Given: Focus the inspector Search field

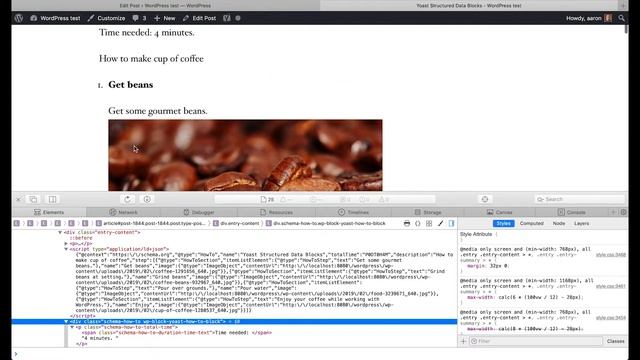Looking at the screenshot, I should click(580, 199).
